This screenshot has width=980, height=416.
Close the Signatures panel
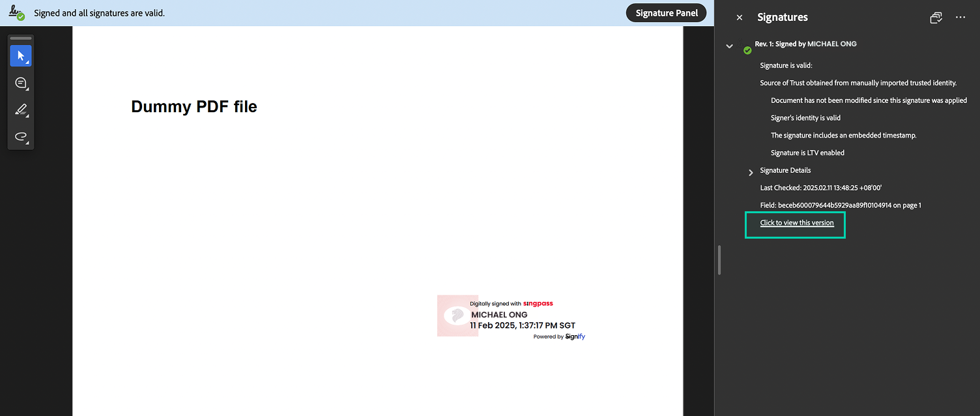(x=739, y=18)
